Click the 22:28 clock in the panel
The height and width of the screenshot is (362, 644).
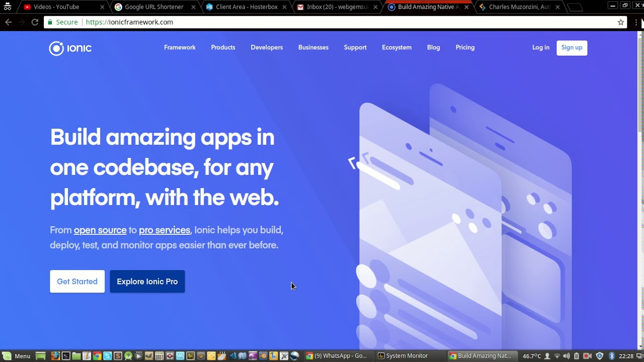tap(626, 356)
